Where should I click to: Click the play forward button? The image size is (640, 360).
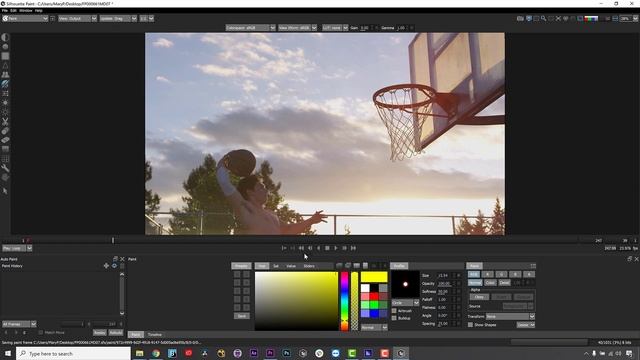pos(336,248)
